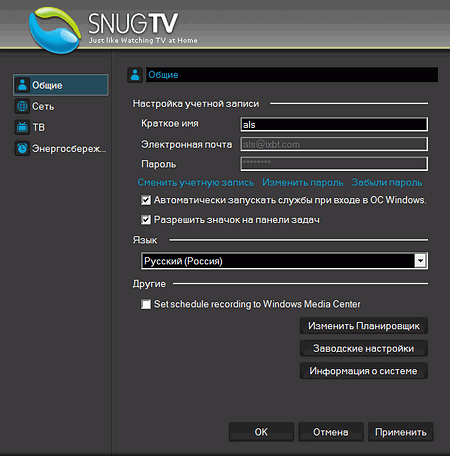Toggle Автоматически запускать службы checkbox
450x456 pixels.
pos(146,200)
